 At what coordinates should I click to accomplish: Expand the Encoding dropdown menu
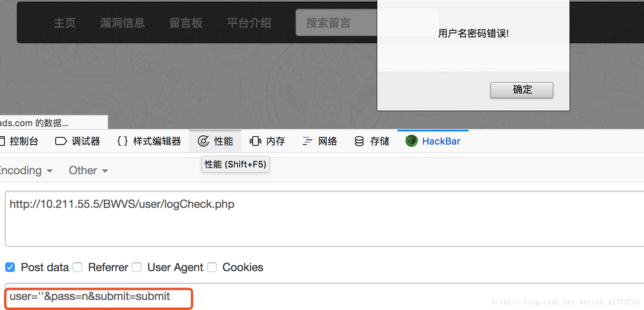pyautogui.click(x=26, y=171)
